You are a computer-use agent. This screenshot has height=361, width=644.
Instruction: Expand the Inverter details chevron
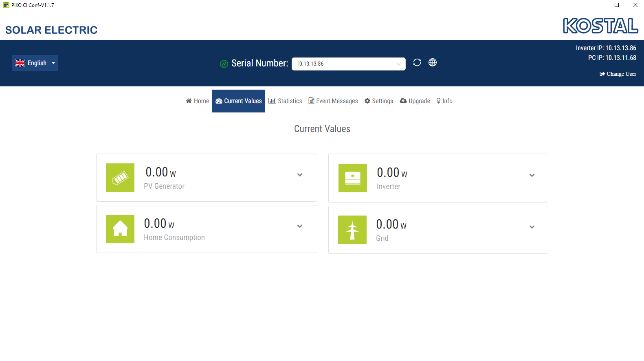[532, 175]
